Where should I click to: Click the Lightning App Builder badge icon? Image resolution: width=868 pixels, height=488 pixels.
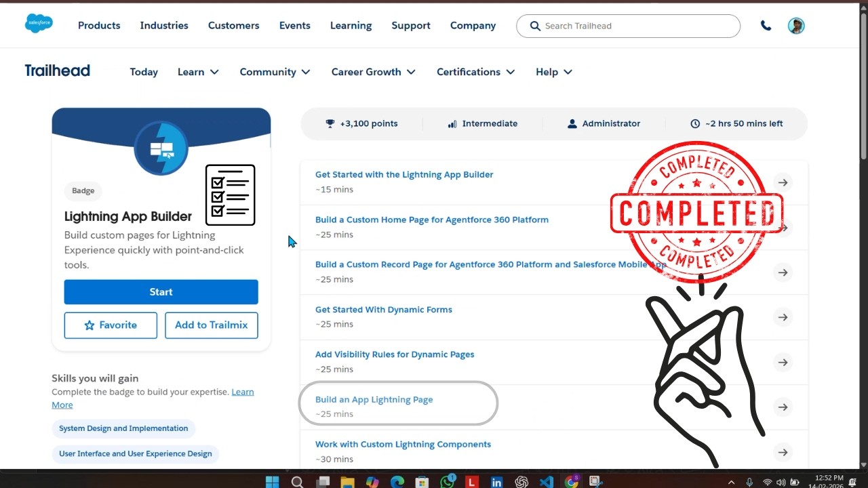pyautogui.click(x=161, y=148)
